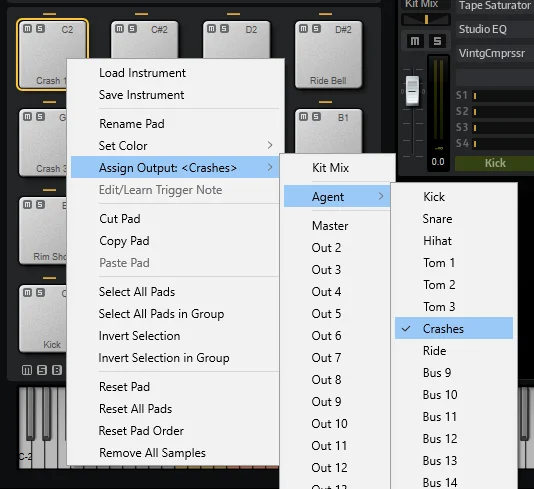The image size is (534, 489).
Task: Mute the Kick pad
Action: 28,293
